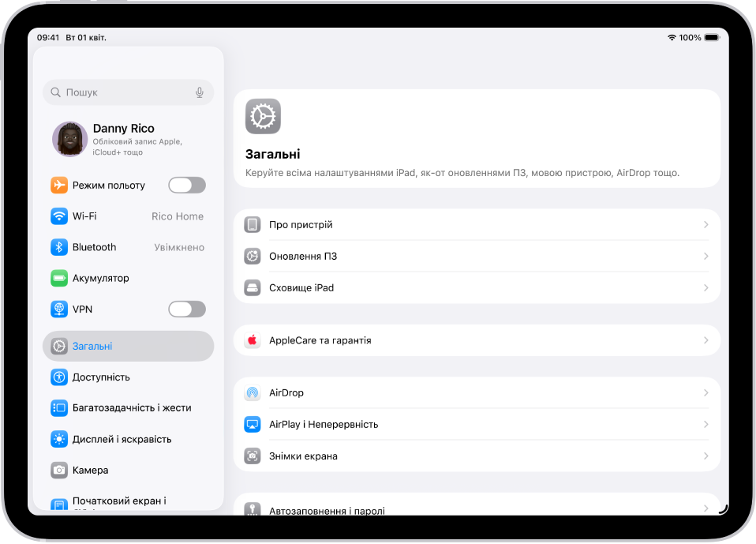756x544 pixels.
Task: Open Оновлення ПЗ settings row
Action: pos(477,256)
